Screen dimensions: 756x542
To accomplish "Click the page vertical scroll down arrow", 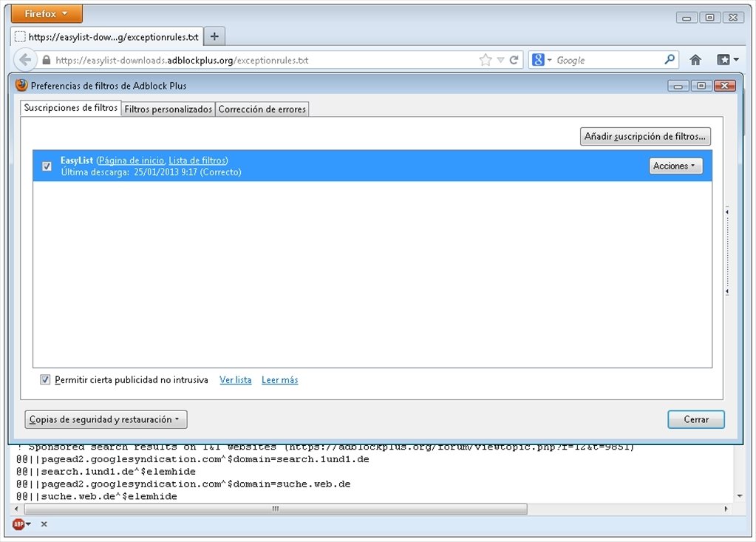I will (x=740, y=496).
